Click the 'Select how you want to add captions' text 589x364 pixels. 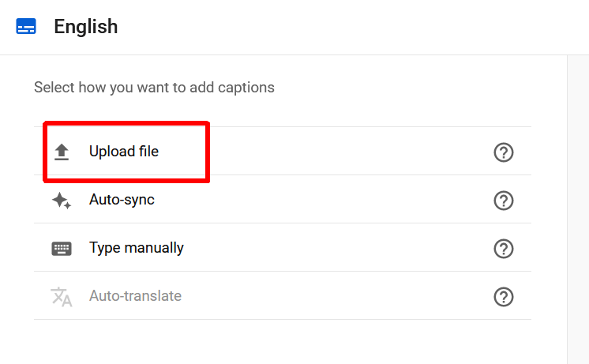154,88
